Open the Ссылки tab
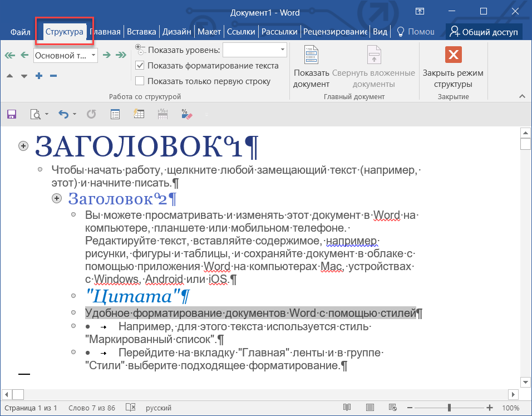532x416 pixels. click(241, 32)
